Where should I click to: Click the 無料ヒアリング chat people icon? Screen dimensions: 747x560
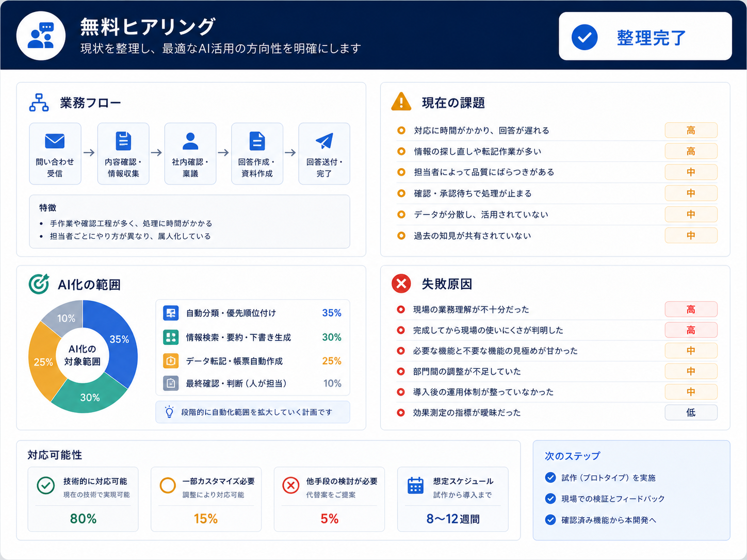(x=41, y=36)
